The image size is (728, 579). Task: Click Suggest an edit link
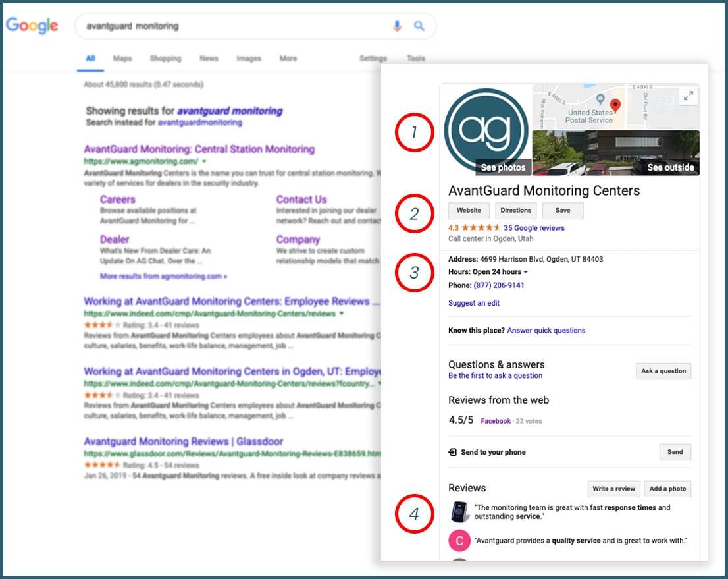473,303
